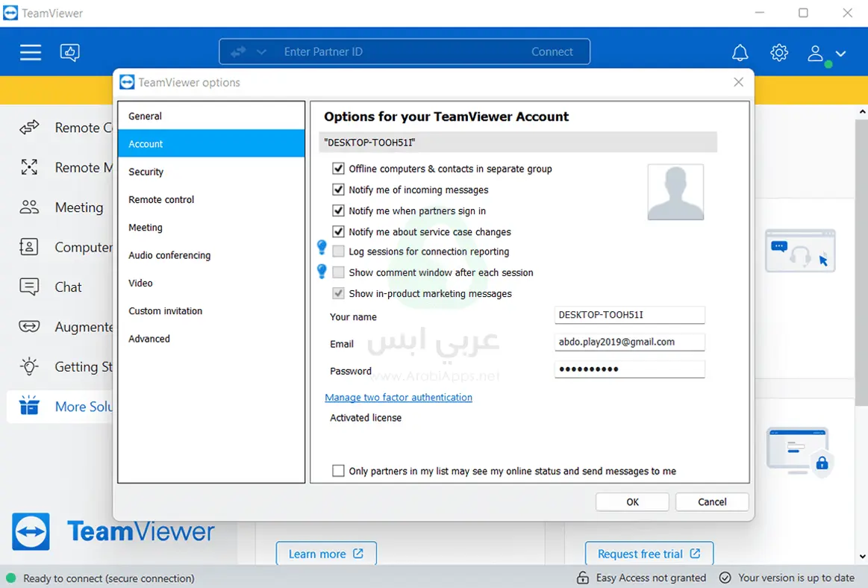Open the Meeting sidebar icon
Image resolution: width=868 pixels, height=588 pixels.
28,207
